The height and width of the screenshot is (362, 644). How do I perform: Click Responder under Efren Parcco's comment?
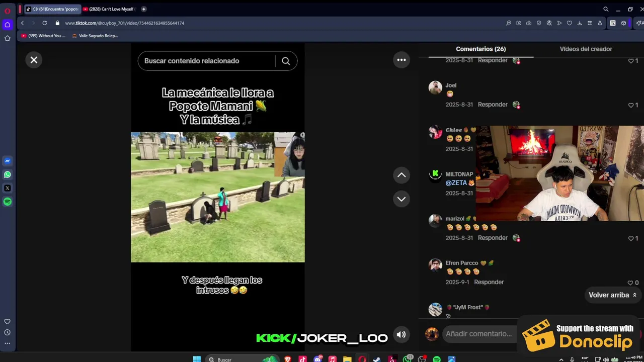pos(489,282)
